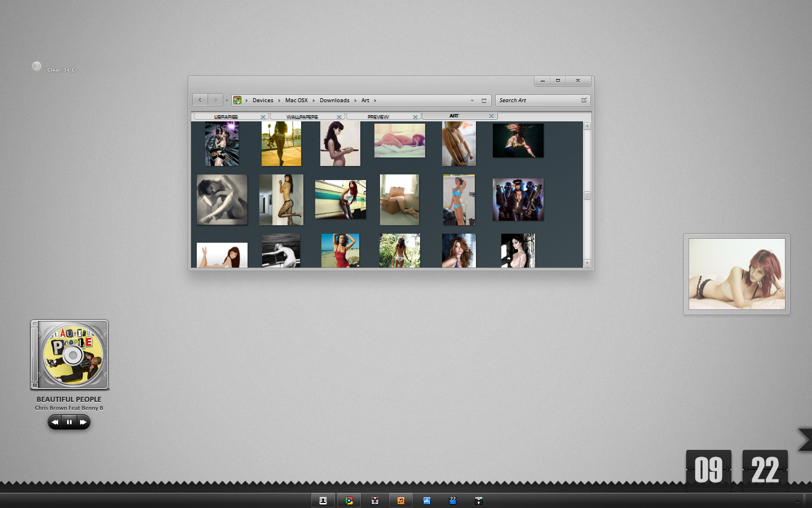
Task: Click the address bar location icon
Action: point(237,100)
